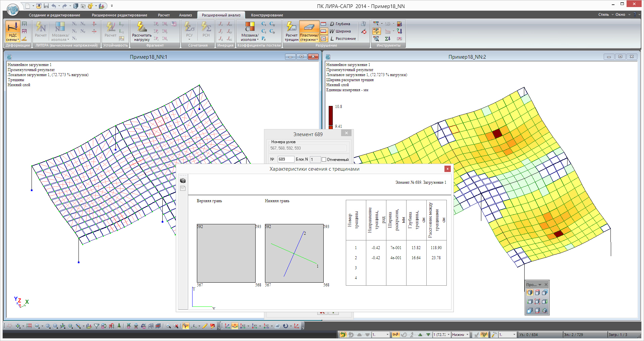The width and height of the screenshot is (644, 341).
Task: Toggle the Отмеченный checkbox
Action: [x=324, y=160]
